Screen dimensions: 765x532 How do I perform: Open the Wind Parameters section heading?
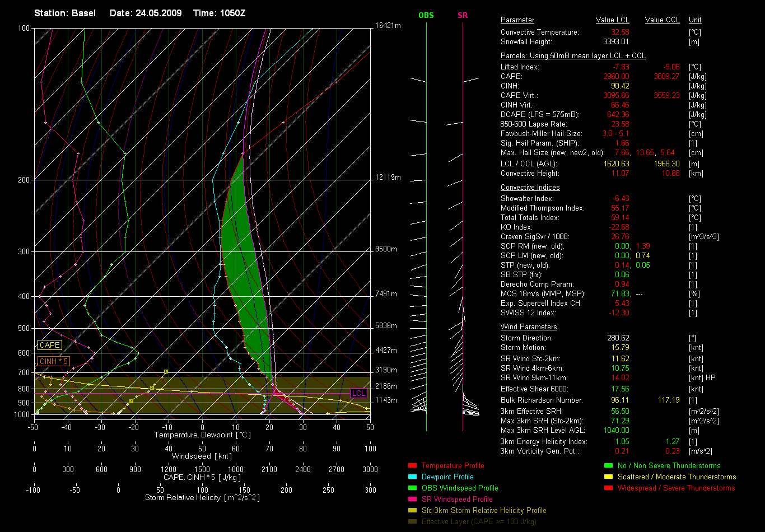pyautogui.click(x=529, y=326)
